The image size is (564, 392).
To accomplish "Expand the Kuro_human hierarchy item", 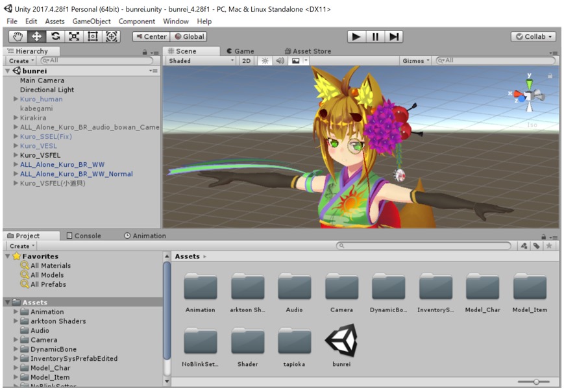I will pyautogui.click(x=16, y=99).
